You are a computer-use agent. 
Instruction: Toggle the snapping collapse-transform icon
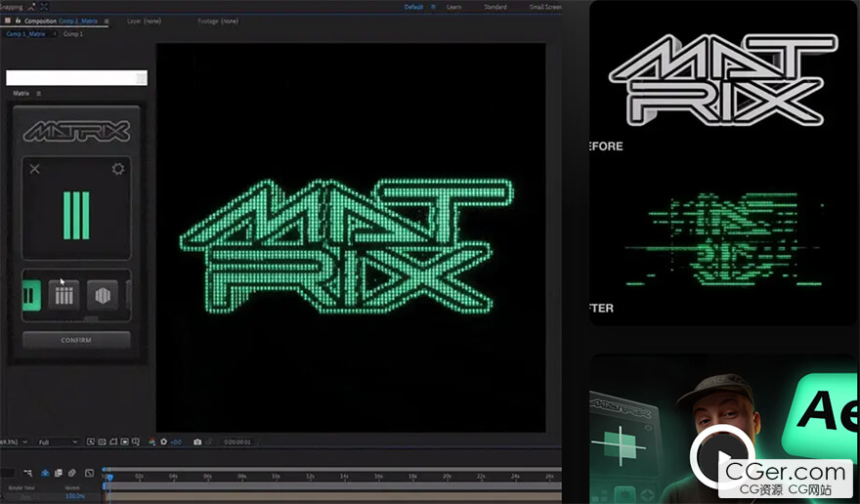pyautogui.click(x=32, y=7)
